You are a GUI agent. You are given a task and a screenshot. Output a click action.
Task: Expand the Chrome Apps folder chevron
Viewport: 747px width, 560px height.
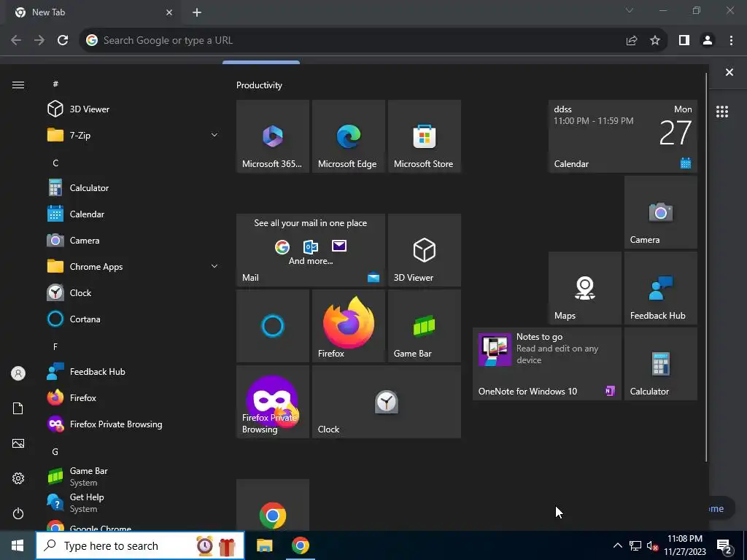click(214, 267)
